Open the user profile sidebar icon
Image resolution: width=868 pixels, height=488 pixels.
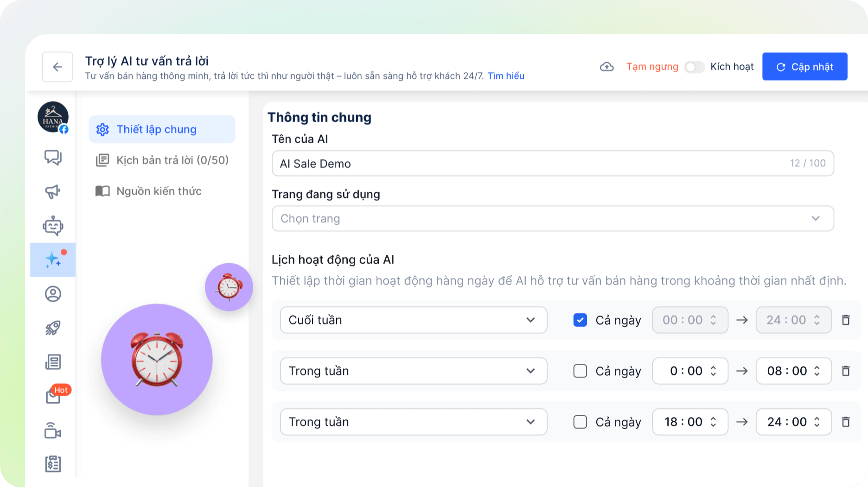(53, 294)
